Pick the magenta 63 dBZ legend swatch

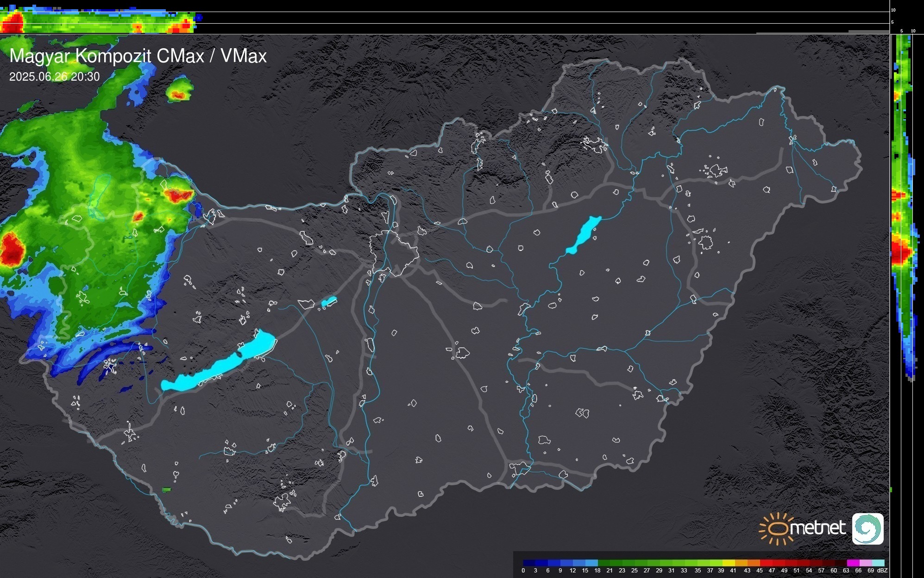853,563
